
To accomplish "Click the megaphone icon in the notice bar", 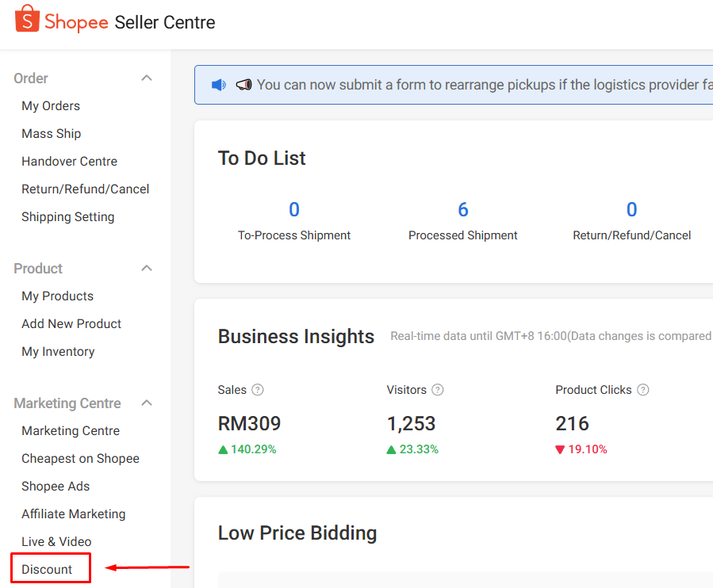I will [x=243, y=84].
